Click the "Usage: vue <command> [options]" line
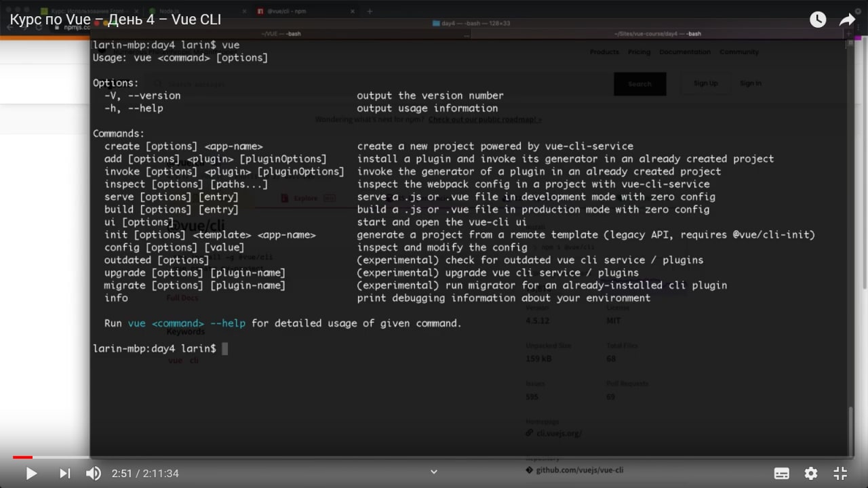The image size is (868, 488). click(180, 58)
